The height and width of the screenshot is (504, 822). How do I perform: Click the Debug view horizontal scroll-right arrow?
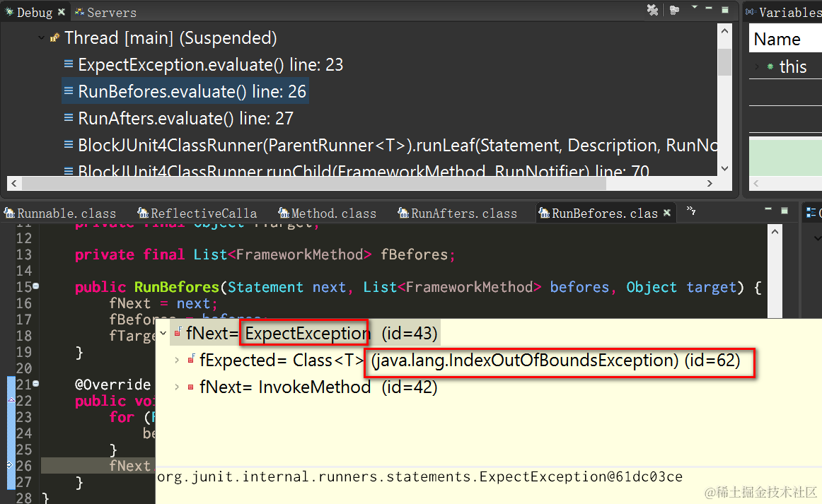710,183
